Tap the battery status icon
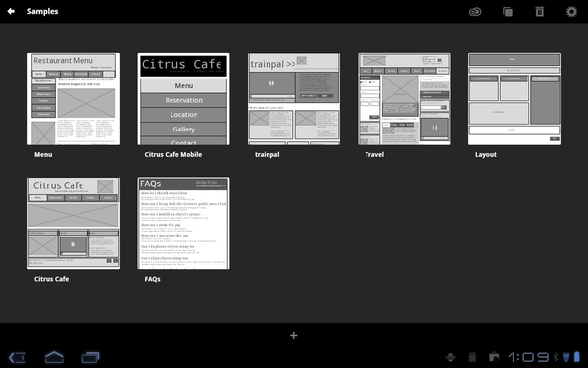 tap(577, 357)
